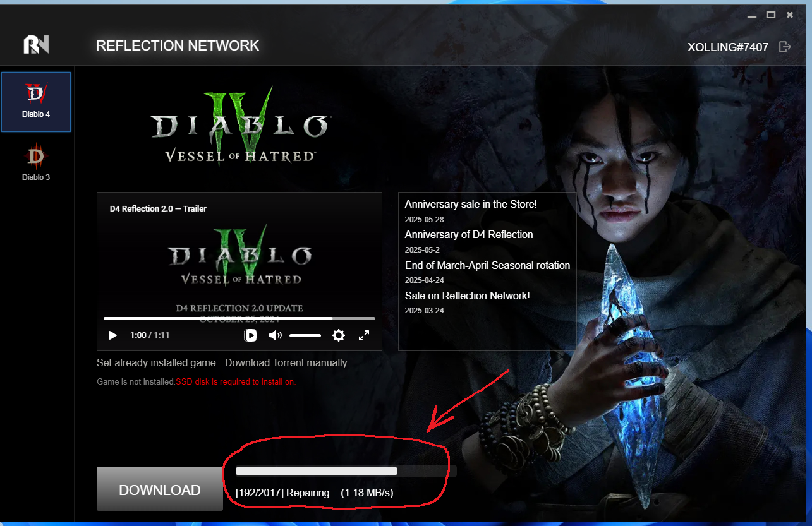Open Sale on Reflection Network news
Image resolution: width=812 pixels, height=526 pixels.
467,296
